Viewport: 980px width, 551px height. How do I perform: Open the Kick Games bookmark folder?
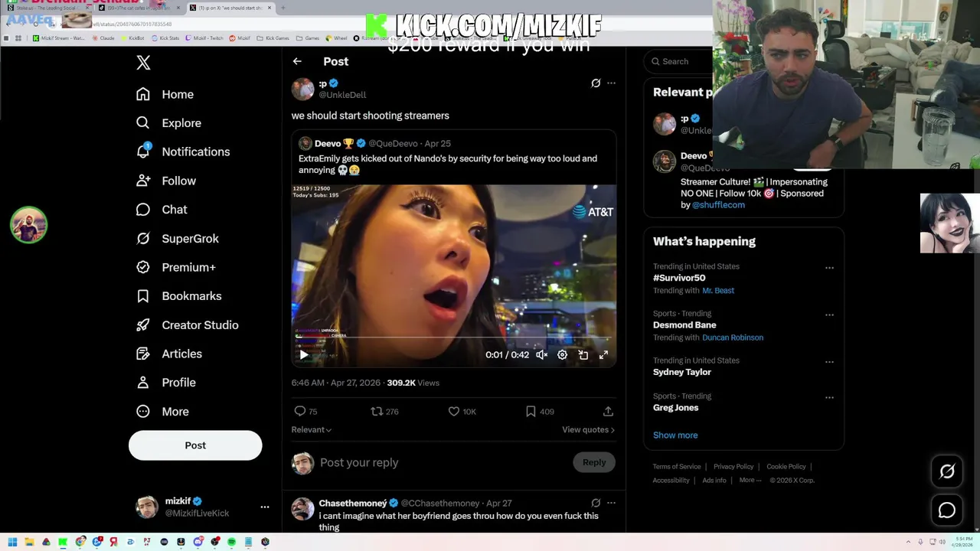click(273, 37)
